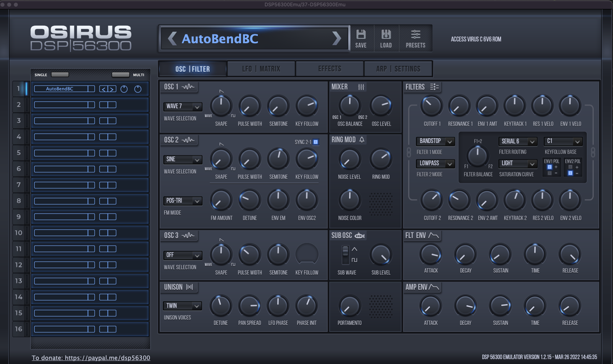Screen dimensions: 613x364
Task: Select the OSC | FILTER tab
Action: click(x=193, y=69)
